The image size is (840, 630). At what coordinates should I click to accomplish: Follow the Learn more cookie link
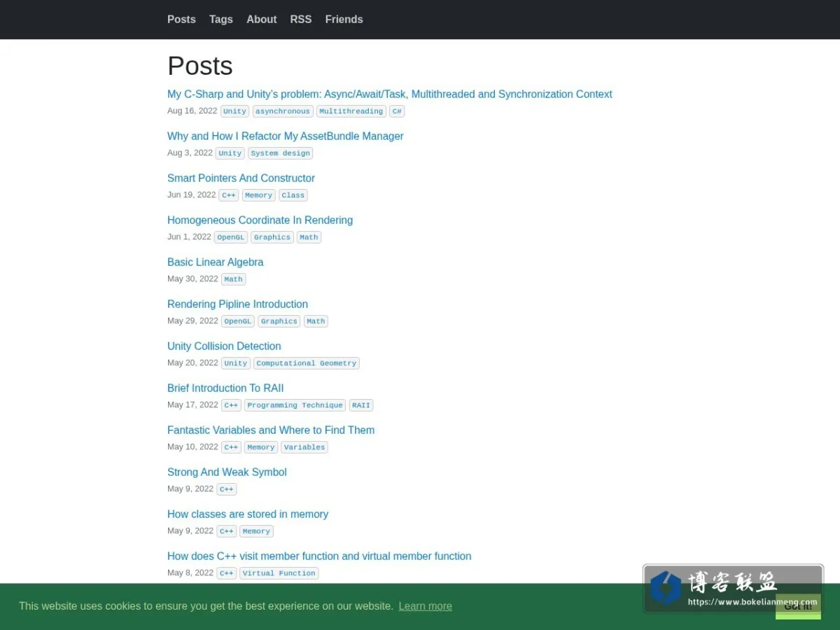[x=426, y=606]
